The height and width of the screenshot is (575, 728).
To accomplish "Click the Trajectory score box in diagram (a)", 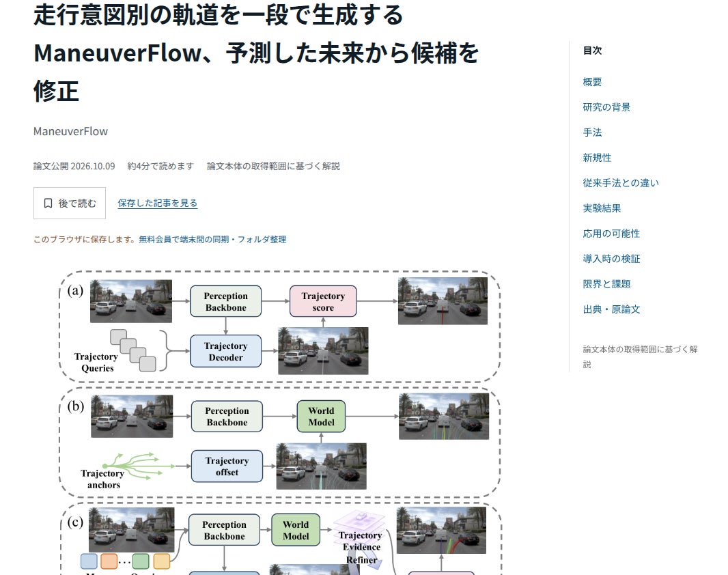I will click(323, 302).
